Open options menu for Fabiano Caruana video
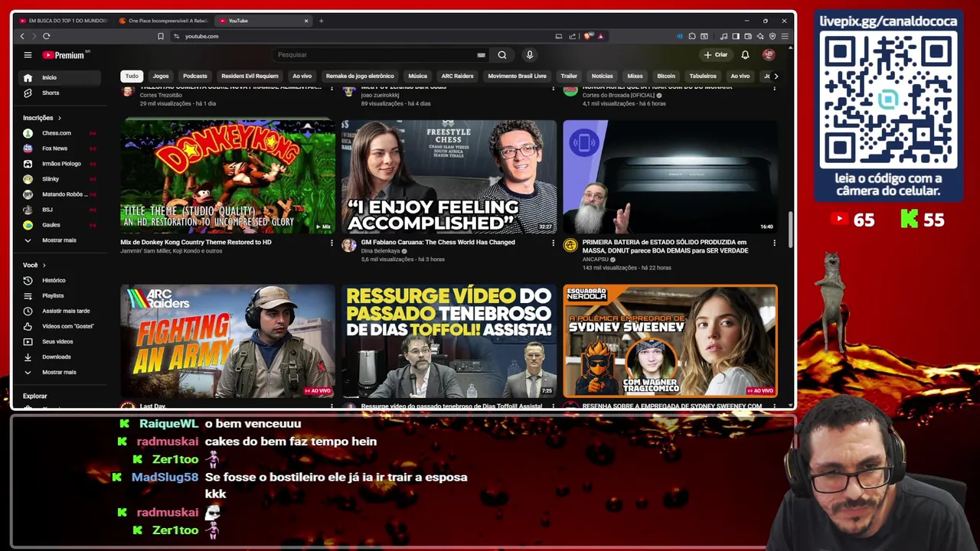 pyautogui.click(x=553, y=243)
